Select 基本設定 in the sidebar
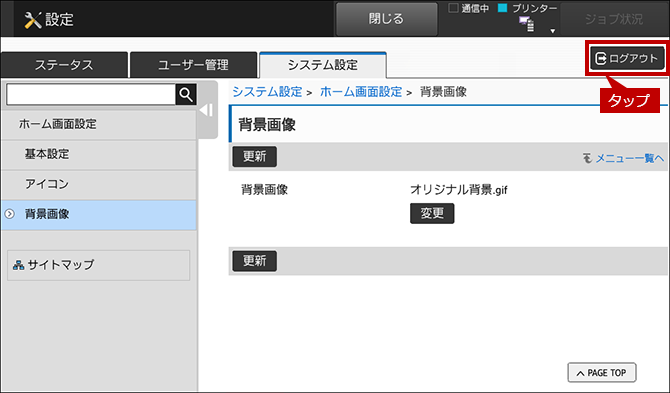Screen dimensions: 670x393 [98, 154]
